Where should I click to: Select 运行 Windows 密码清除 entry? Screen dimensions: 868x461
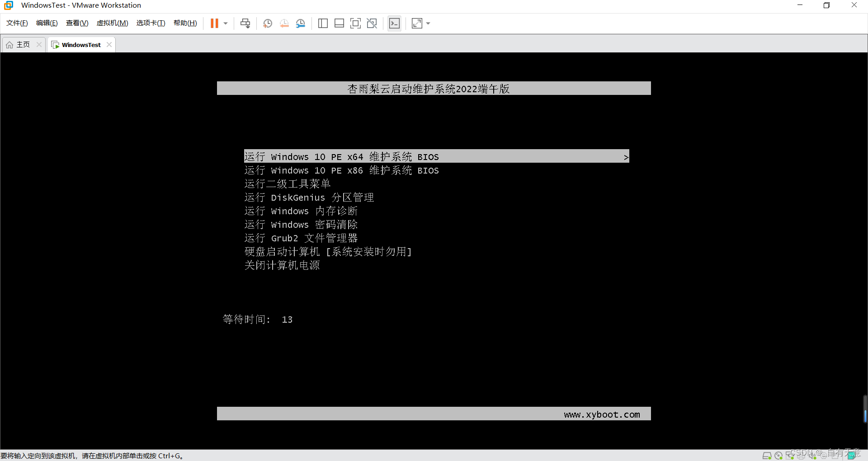point(301,225)
